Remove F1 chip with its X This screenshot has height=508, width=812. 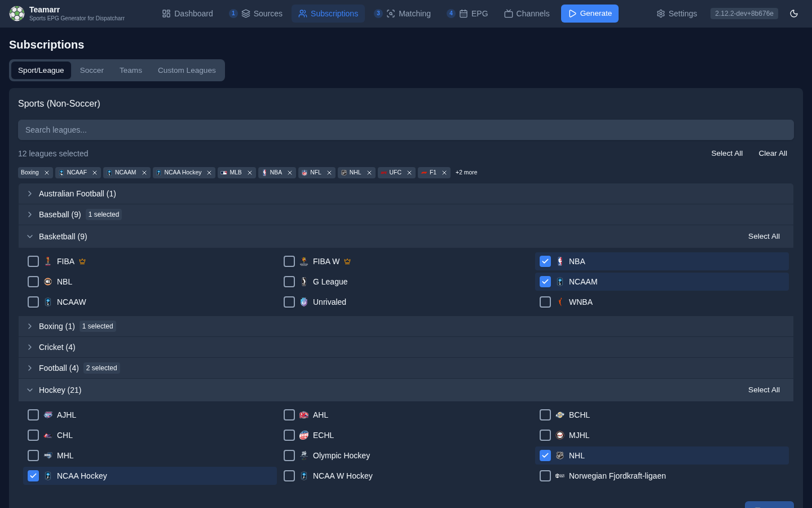444,173
